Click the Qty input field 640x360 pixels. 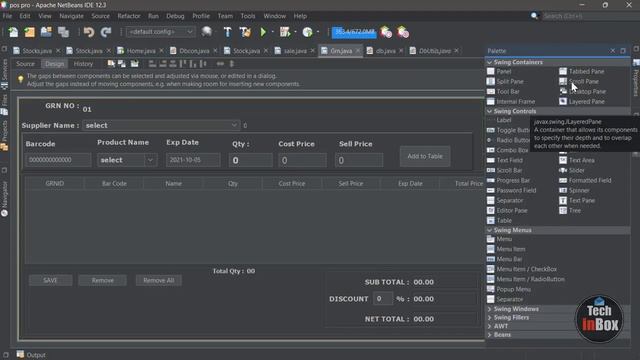coord(250,160)
